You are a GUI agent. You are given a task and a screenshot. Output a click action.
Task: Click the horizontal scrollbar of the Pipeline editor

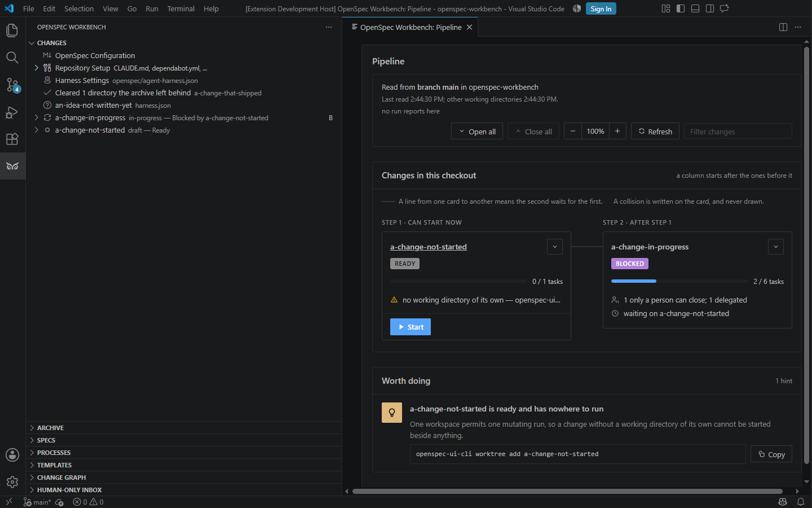click(x=567, y=491)
